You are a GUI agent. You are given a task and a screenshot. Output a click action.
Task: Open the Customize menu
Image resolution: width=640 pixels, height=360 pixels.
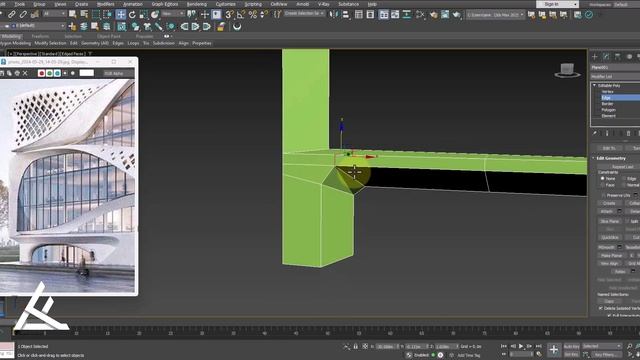[225, 4]
